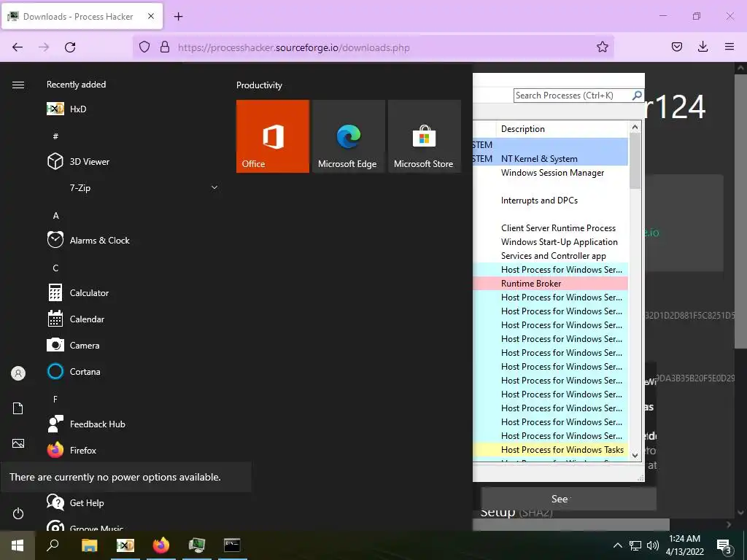Open Firefox application menu
Image resolution: width=747 pixels, height=560 pixels.
coord(729,47)
